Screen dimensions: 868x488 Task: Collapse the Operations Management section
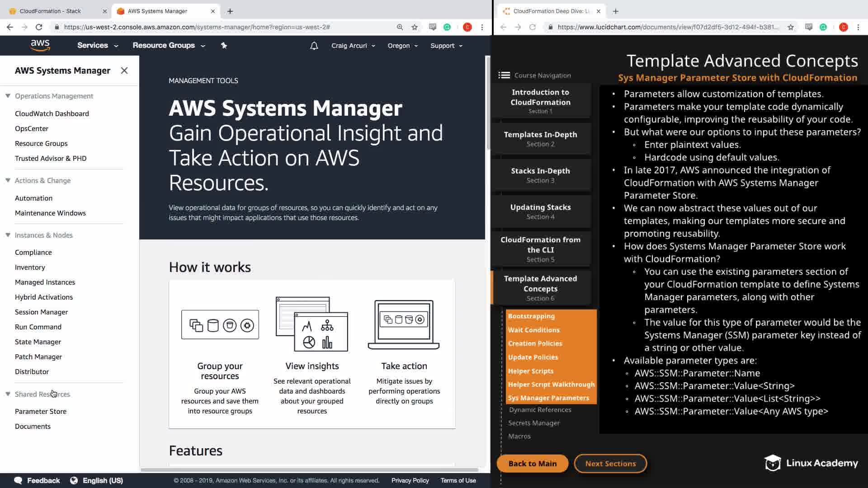tap(8, 96)
